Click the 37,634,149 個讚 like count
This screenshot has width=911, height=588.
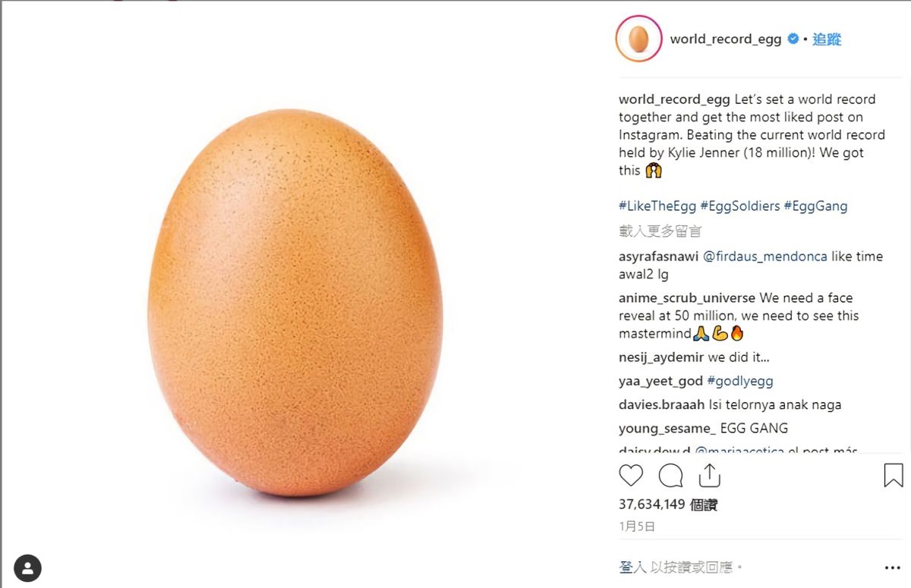point(669,503)
